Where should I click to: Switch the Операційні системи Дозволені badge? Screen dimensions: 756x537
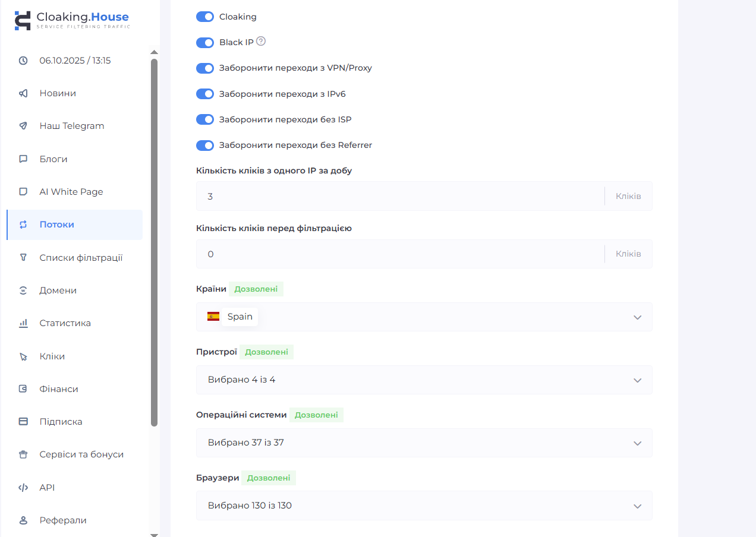click(x=316, y=415)
